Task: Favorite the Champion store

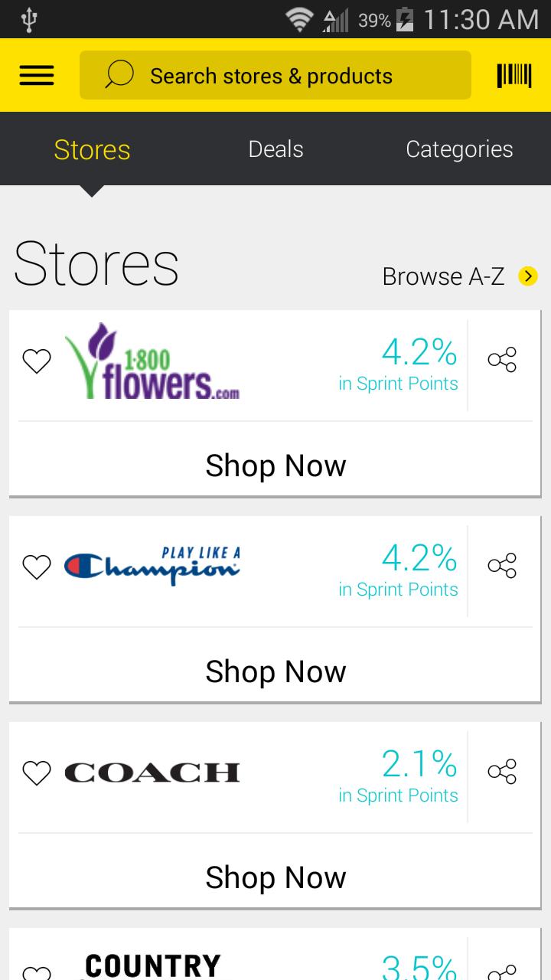Action: coord(36,566)
